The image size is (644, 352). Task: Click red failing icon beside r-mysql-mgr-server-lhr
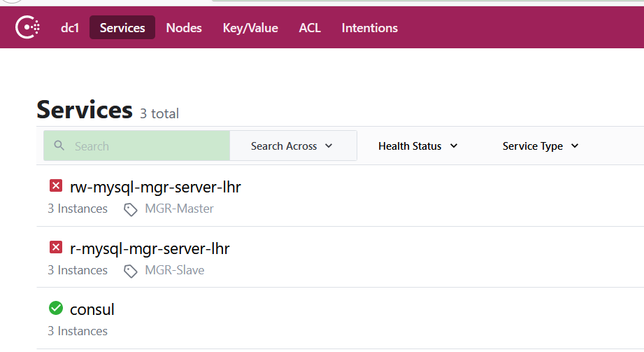point(56,248)
